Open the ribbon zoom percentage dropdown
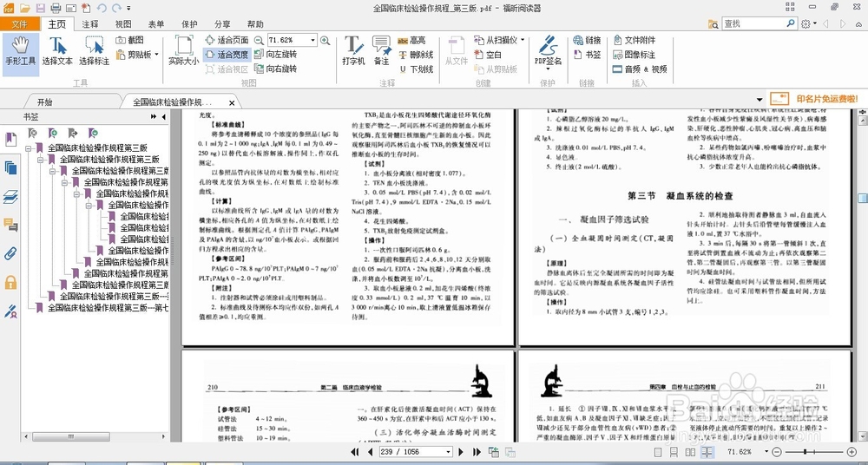Screen dimensions: 868x465 click(x=312, y=41)
